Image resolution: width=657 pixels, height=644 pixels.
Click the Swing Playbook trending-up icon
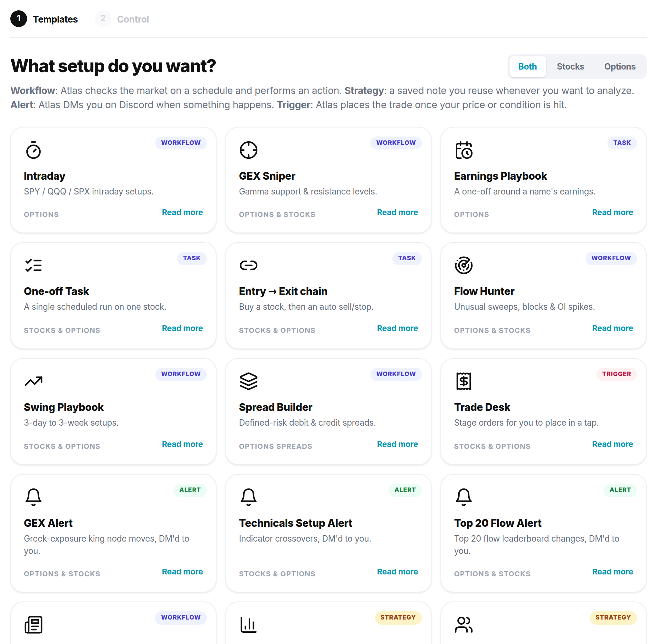(33, 381)
